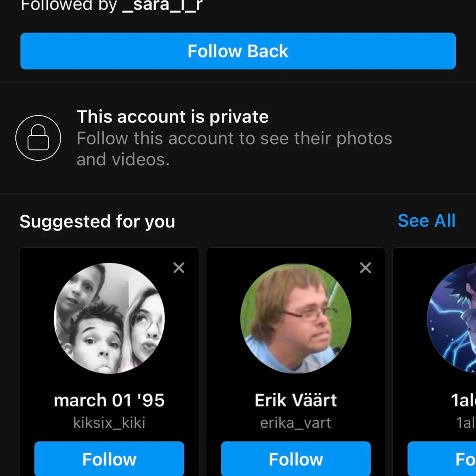Dismiss the kiksix_kiki suggestion card
The width and height of the screenshot is (476, 476).
[x=179, y=268]
